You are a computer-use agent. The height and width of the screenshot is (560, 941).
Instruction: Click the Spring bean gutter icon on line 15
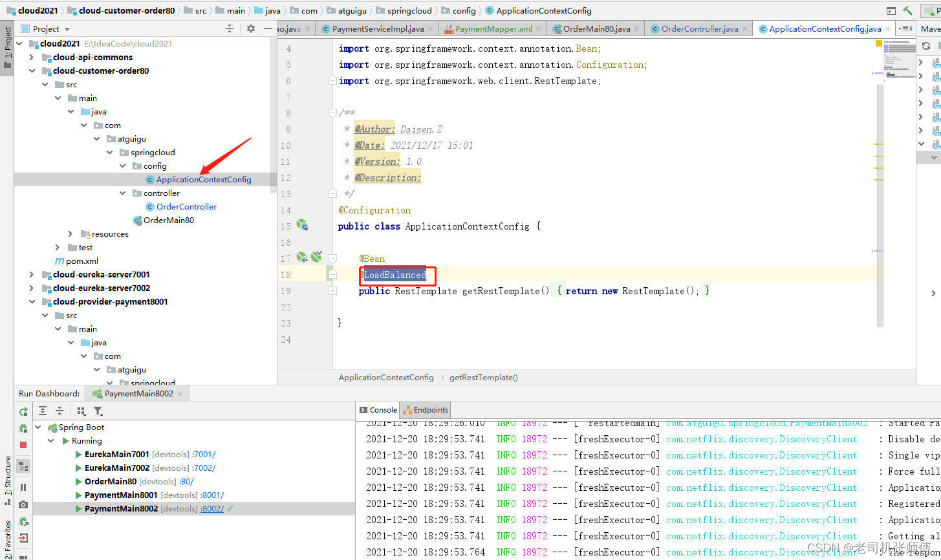(x=302, y=225)
